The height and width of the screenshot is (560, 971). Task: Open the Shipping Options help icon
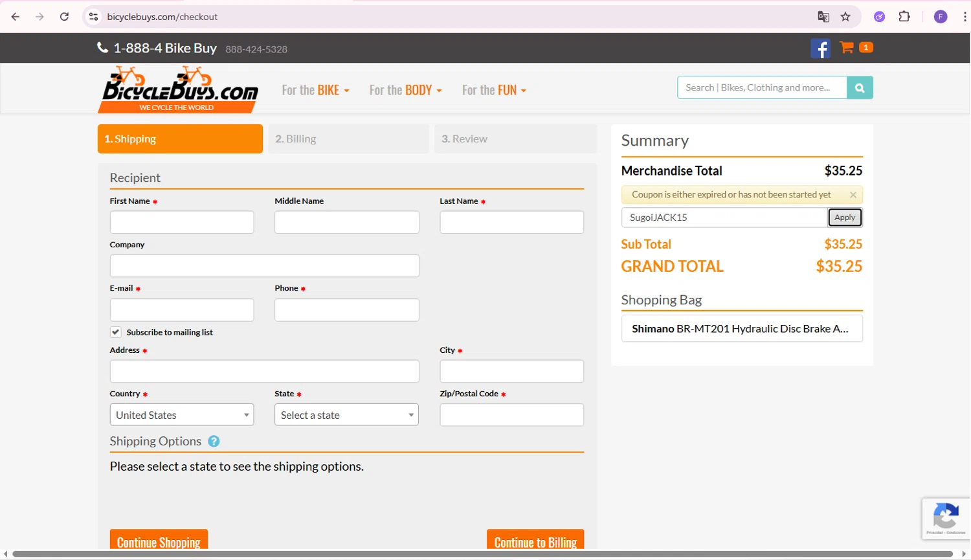[214, 442]
